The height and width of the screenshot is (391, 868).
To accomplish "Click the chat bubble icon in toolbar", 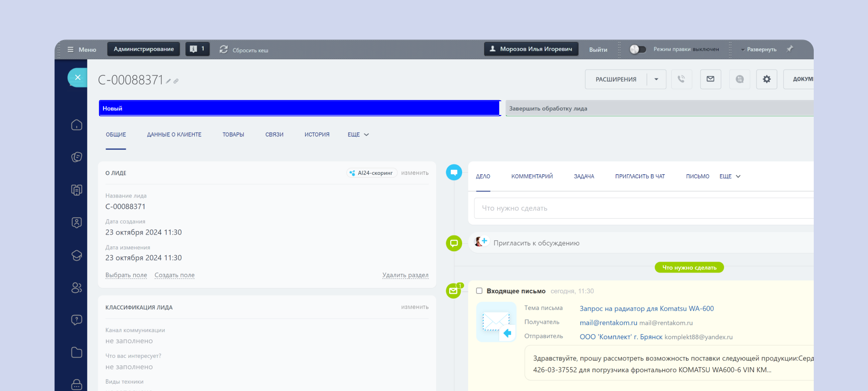I will pos(739,79).
